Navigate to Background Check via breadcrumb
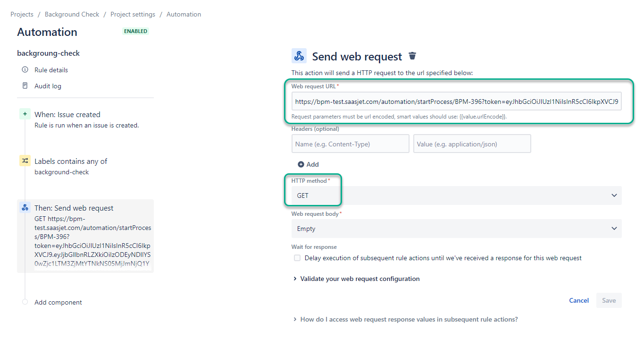This screenshot has height=340, width=644. coord(72,14)
